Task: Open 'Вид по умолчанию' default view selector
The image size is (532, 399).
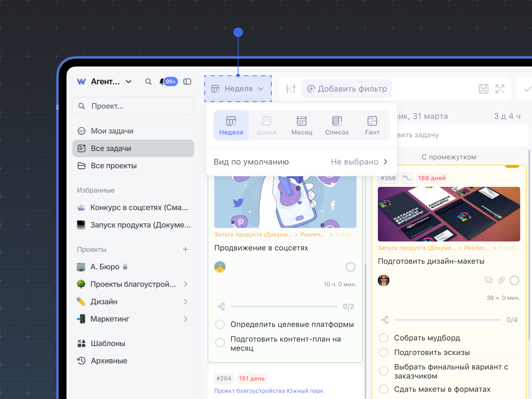Action: 301,162
